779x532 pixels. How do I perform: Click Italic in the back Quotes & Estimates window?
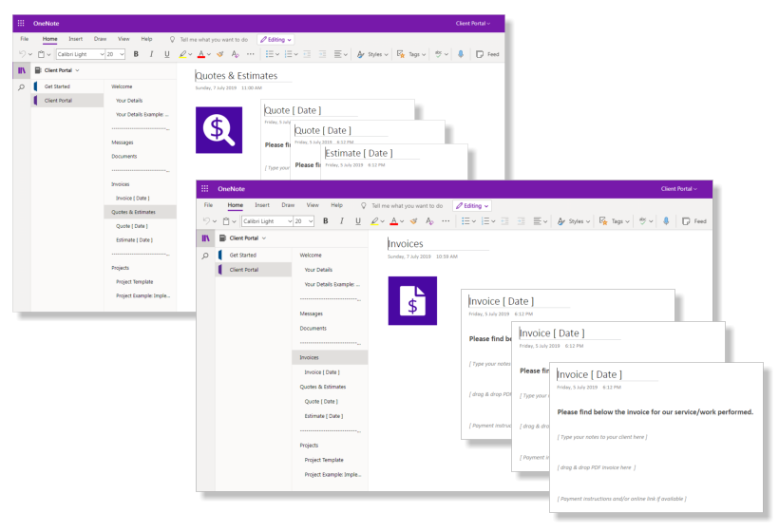click(152, 54)
